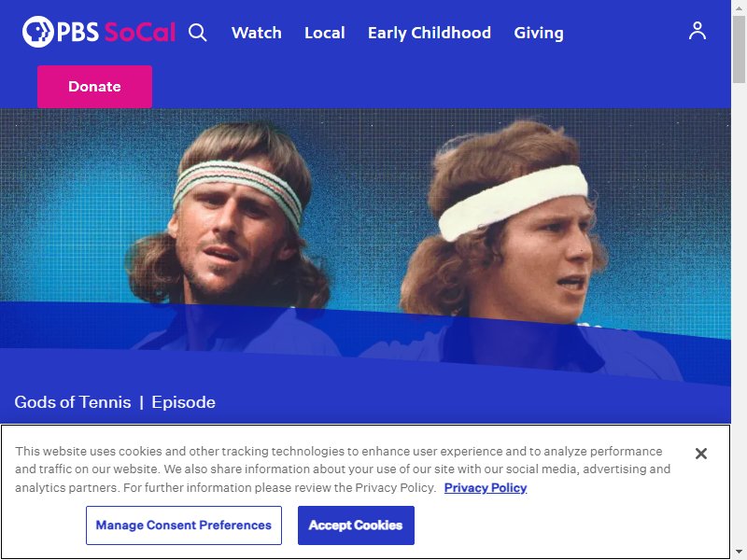This screenshot has height=560, width=747.
Task: Dismiss the cookie banner with X
Action: pyautogui.click(x=701, y=454)
